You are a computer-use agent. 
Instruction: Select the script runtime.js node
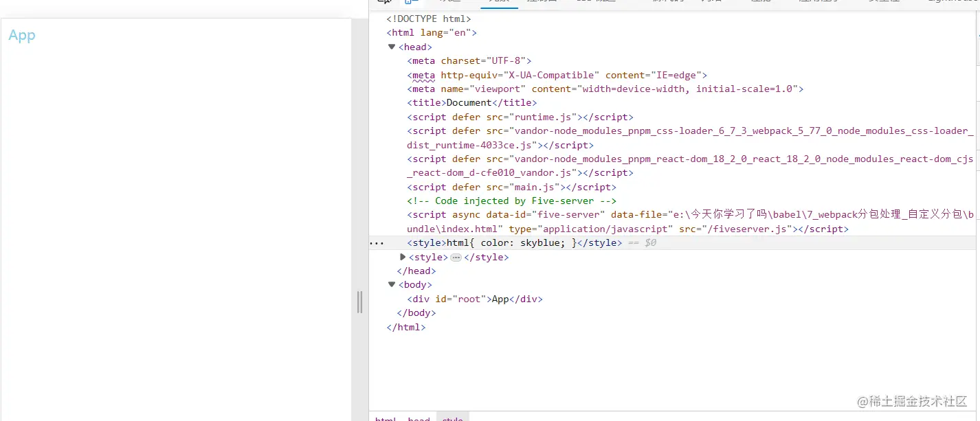coord(520,117)
